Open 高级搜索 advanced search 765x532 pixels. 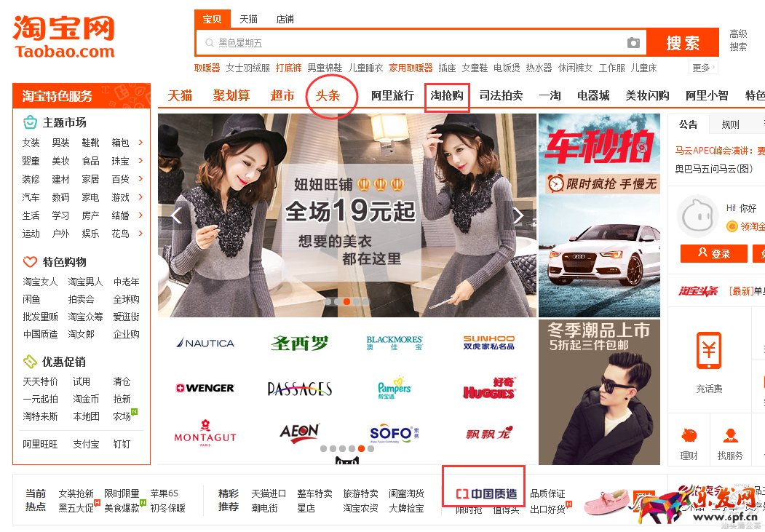(738, 40)
